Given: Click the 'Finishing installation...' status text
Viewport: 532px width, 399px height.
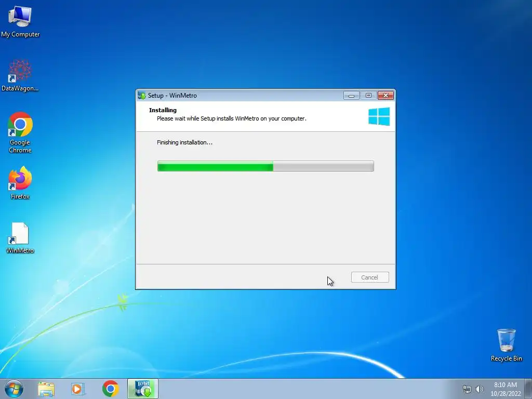Looking at the screenshot, I should click(x=184, y=142).
